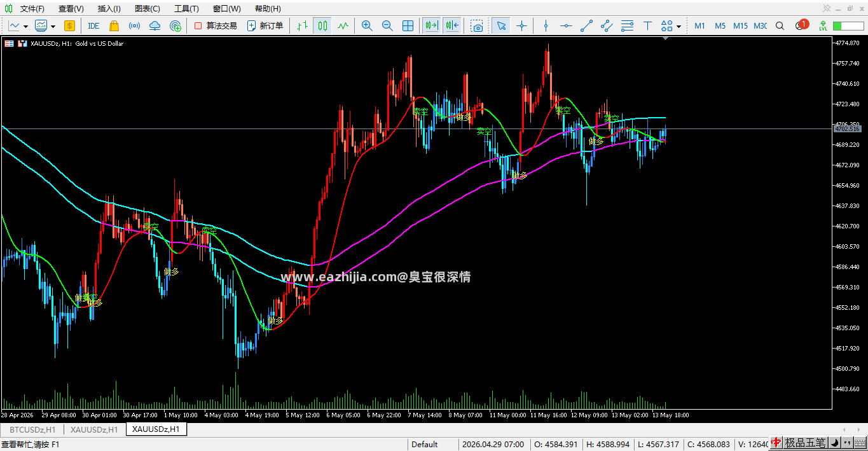Image resolution: width=868 pixels, height=451 pixels.
Task: Open the 文件(F) menu
Action: [x=32, y=9]
